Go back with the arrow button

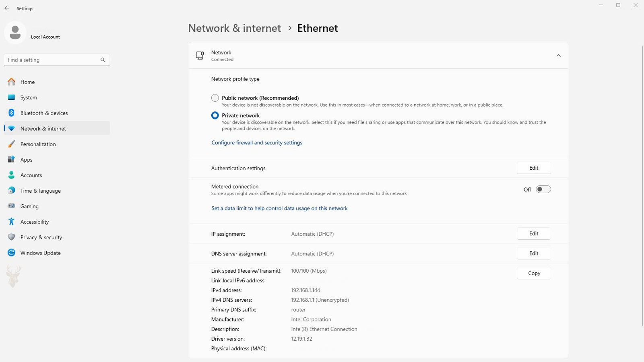point(7,8)
